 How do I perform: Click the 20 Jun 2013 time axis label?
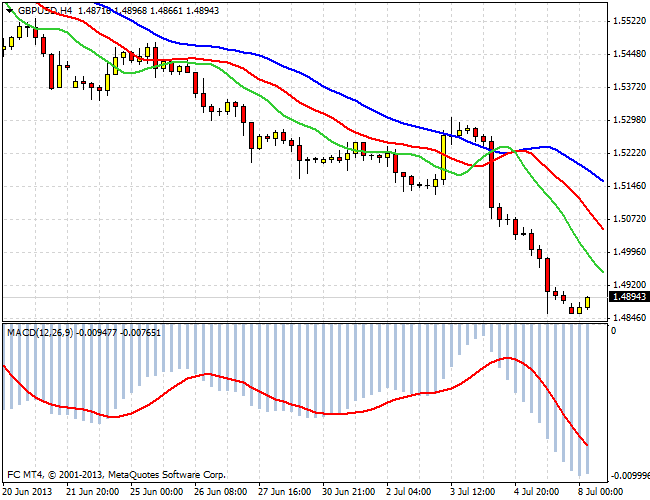point(27,492)
